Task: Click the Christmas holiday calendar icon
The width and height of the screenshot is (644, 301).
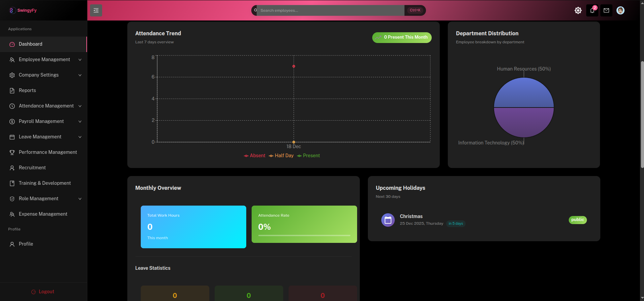Action: [x=388, y=220]
